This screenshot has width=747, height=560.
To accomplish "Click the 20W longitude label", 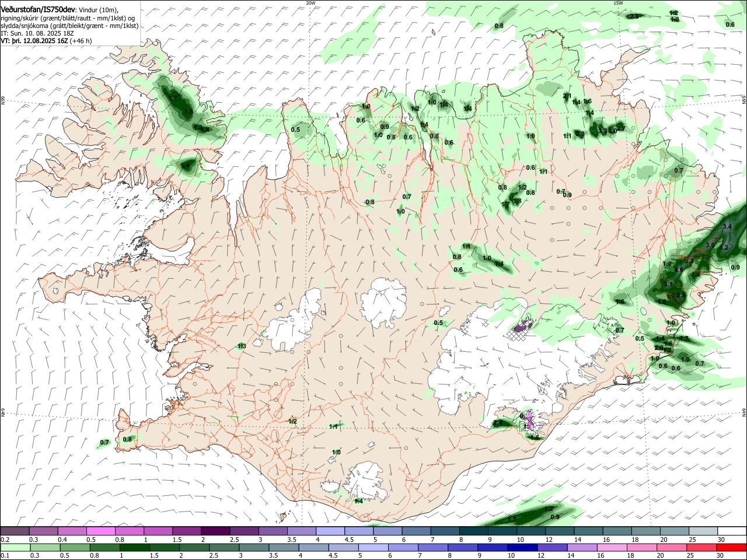I will point(310,3).
